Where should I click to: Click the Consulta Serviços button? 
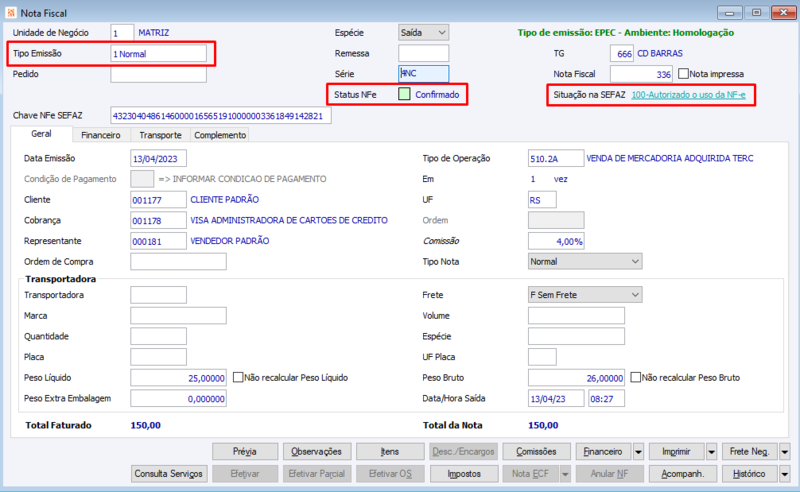169,474
